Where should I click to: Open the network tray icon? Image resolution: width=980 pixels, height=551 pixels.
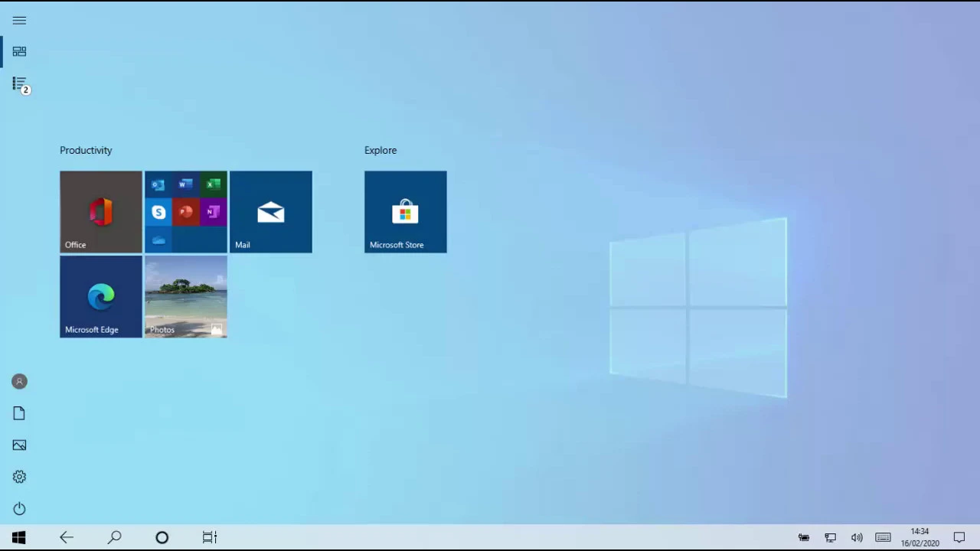[x=830, y=537]
